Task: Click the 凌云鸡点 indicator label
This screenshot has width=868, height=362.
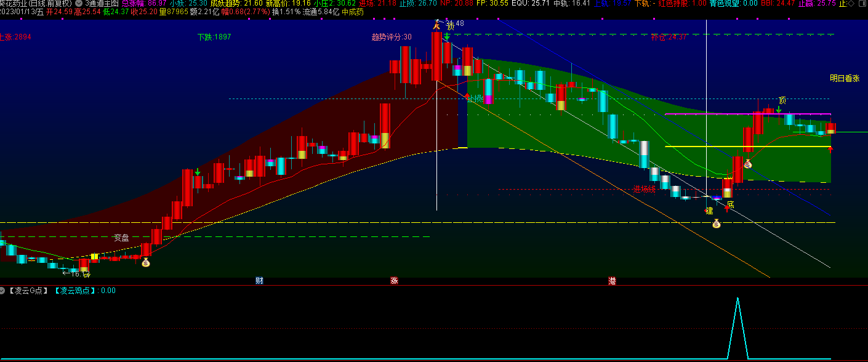Action: [76, 291]
